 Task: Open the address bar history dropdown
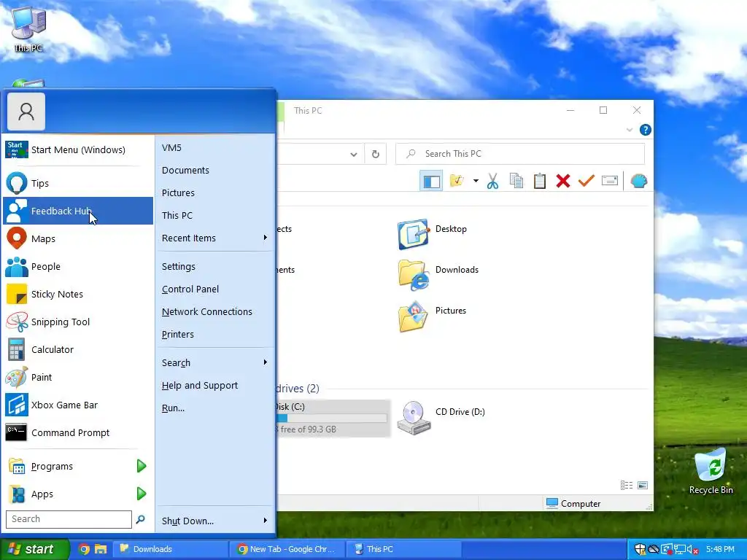point(354,155)
